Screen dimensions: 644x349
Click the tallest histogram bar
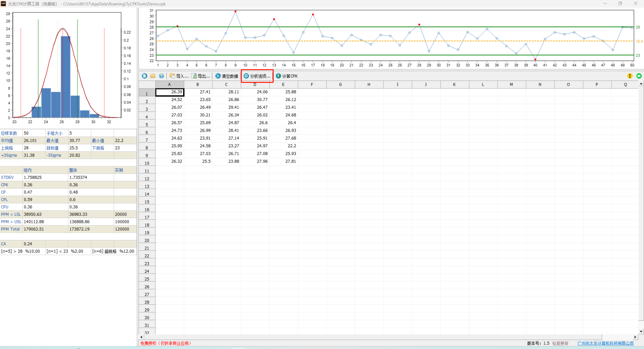pos(66,77)
